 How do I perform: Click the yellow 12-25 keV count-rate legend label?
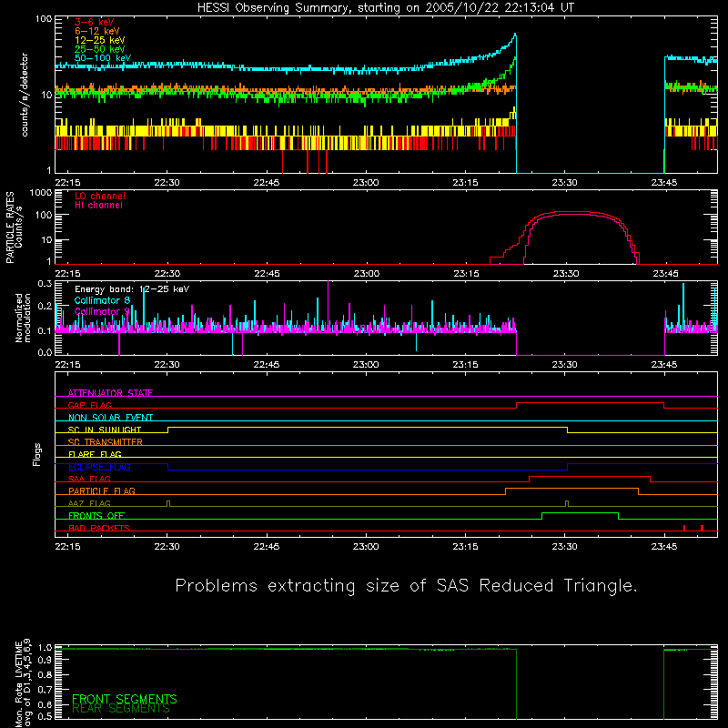click(x=100, y=40)
